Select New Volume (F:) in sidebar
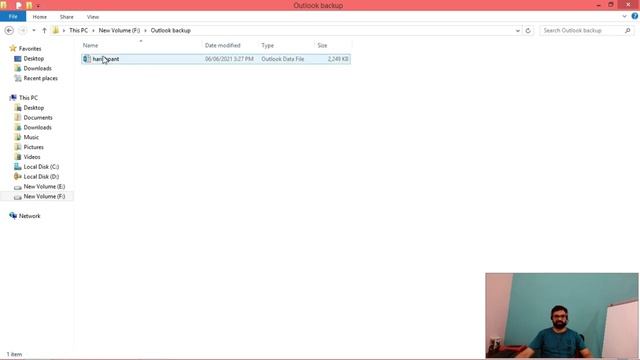Image resolution: width=640 pixels, height=360 pixels. pyautogui.click(x=44, y=196)
